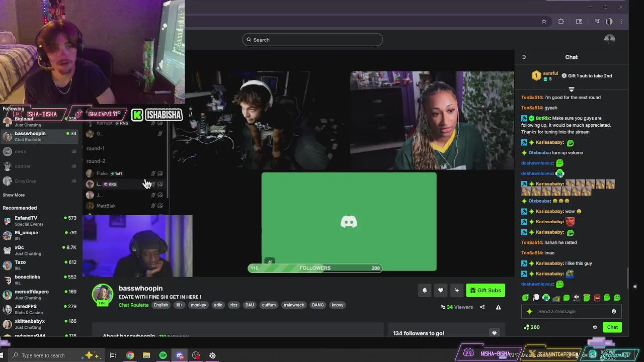Screen dimensions: 644x362
Task: Open JaredFPS in Recommended channels
Action: click(39, 309)
